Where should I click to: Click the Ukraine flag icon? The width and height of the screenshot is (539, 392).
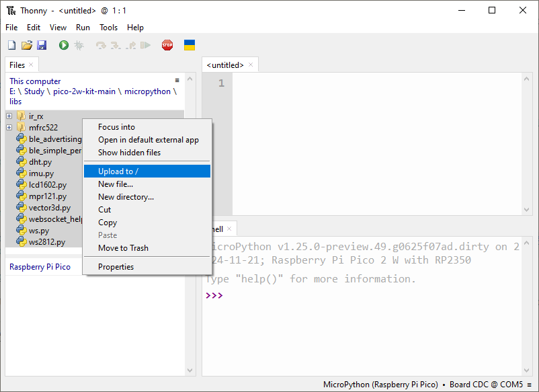point(190,45)
